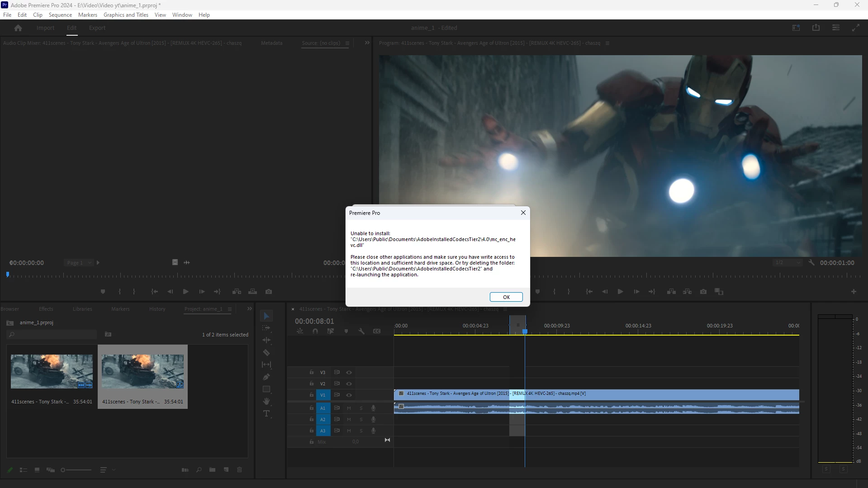Open the Program monitor settings wrench

(x=811, y=262)
